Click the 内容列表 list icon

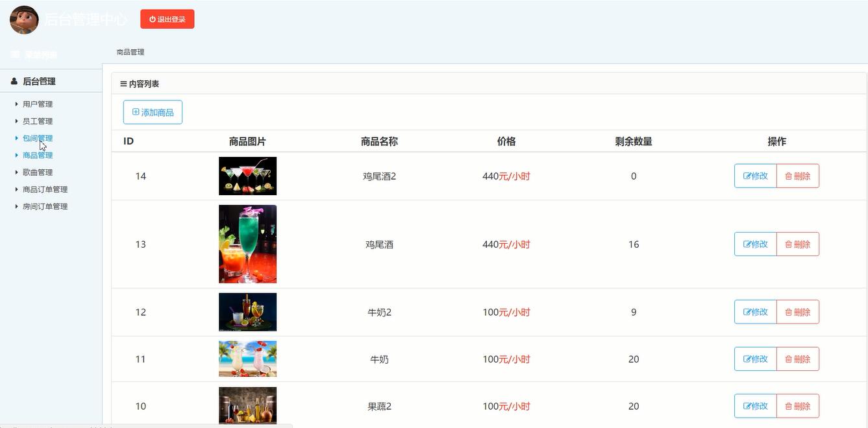[123, 84]
